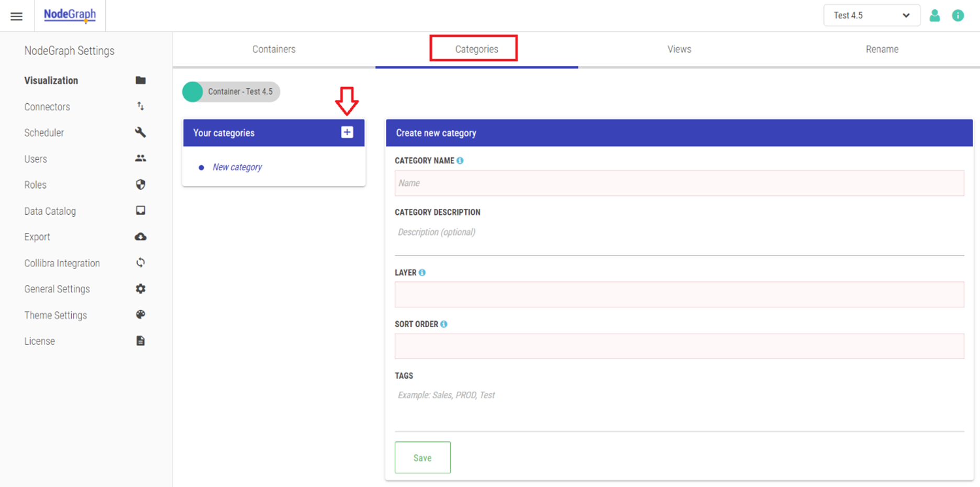Image resolution: width=980 pixels, height=487 pixels.
Task: Click the Connectors arrows icon
Action: tap(140, 106)
